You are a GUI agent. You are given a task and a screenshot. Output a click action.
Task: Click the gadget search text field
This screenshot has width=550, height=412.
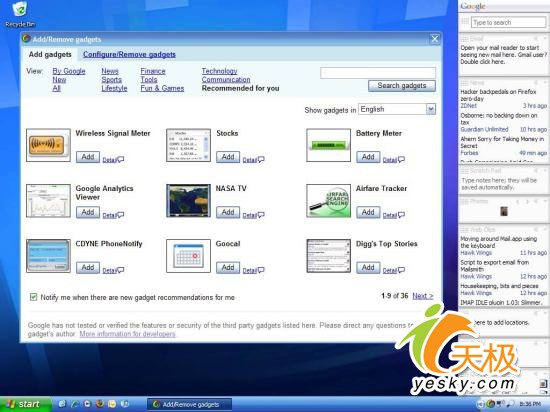tap(378, 73)
